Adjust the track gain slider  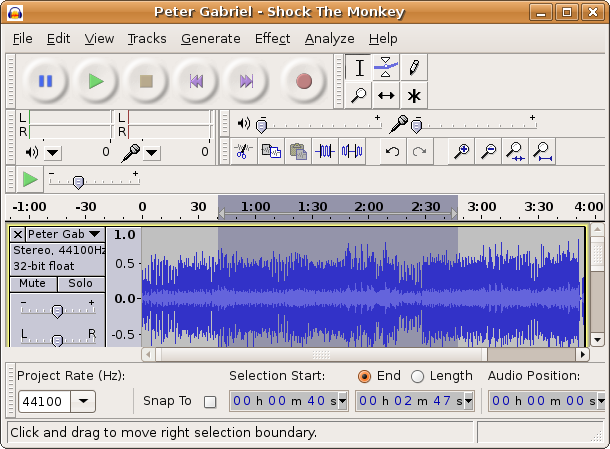57,311
